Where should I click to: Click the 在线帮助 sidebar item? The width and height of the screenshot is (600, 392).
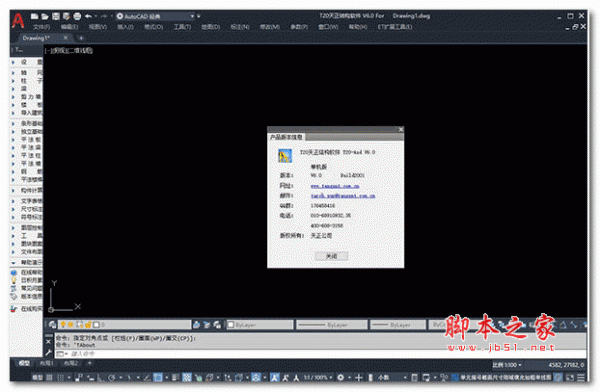click(x=26, y=272)
